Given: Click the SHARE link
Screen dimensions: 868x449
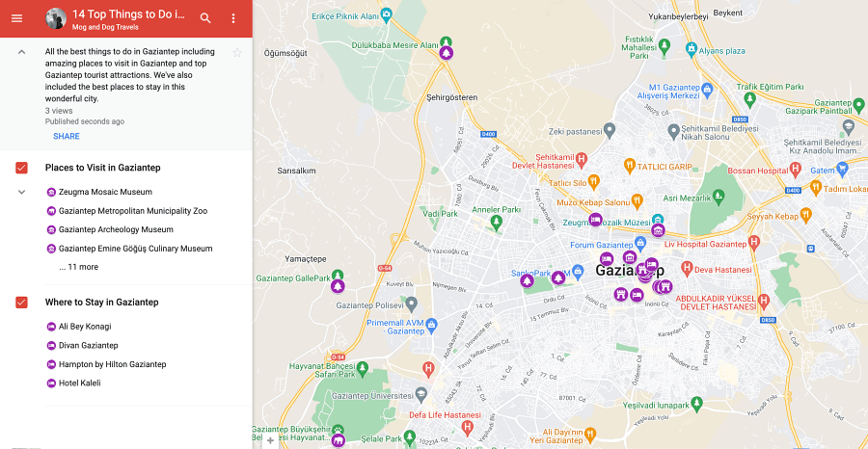Looking at the screenshot, I should tap(67, 136).
